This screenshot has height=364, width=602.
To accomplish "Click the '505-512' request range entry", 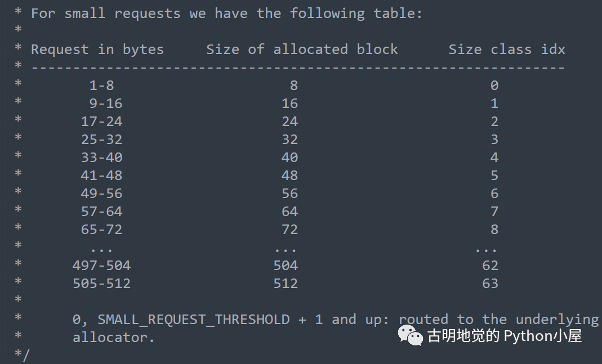I will [101, 284].
